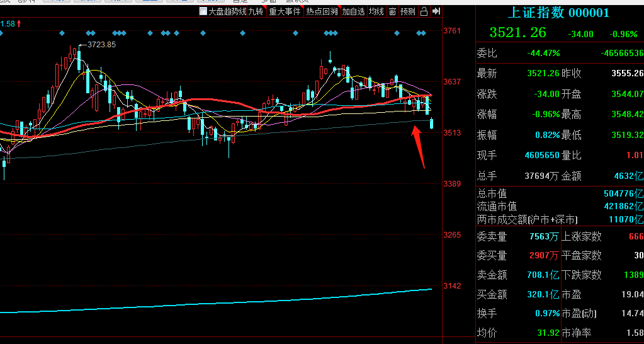The image size is (644, 344).
Task: Open the 预测 forecast button
Action: coord(408,11)
